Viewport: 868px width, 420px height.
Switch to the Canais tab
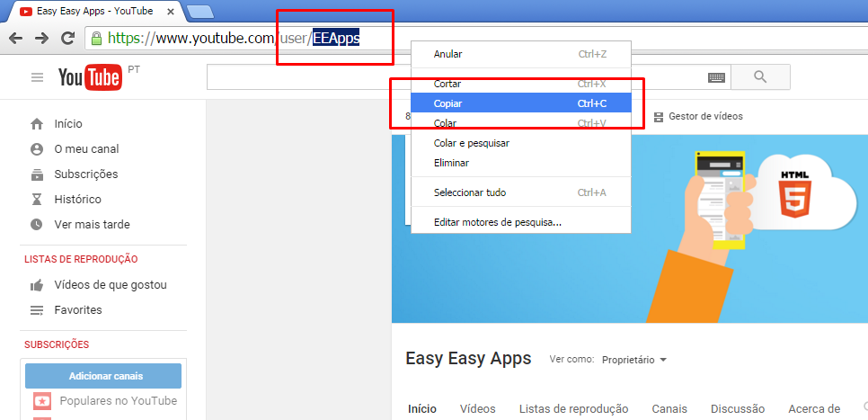pos(669,409)
